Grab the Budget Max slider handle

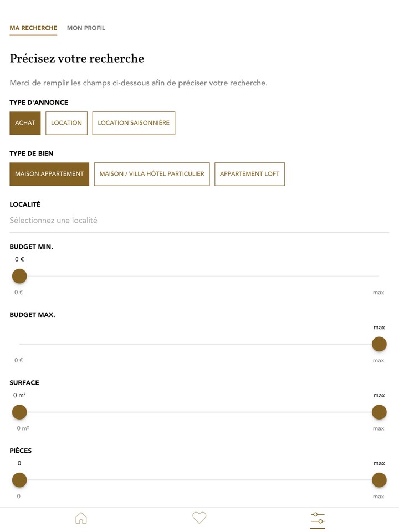tap(379, 344)
